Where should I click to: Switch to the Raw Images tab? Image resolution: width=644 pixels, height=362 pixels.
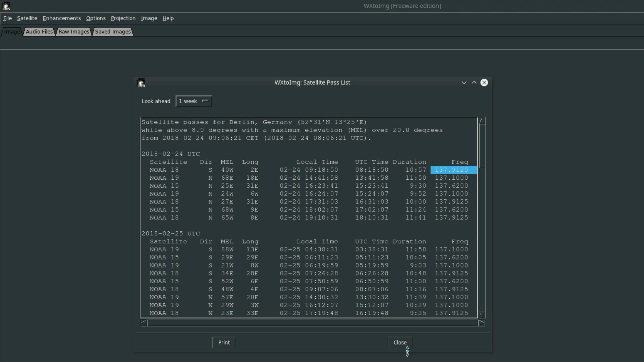tap(73, 32)
